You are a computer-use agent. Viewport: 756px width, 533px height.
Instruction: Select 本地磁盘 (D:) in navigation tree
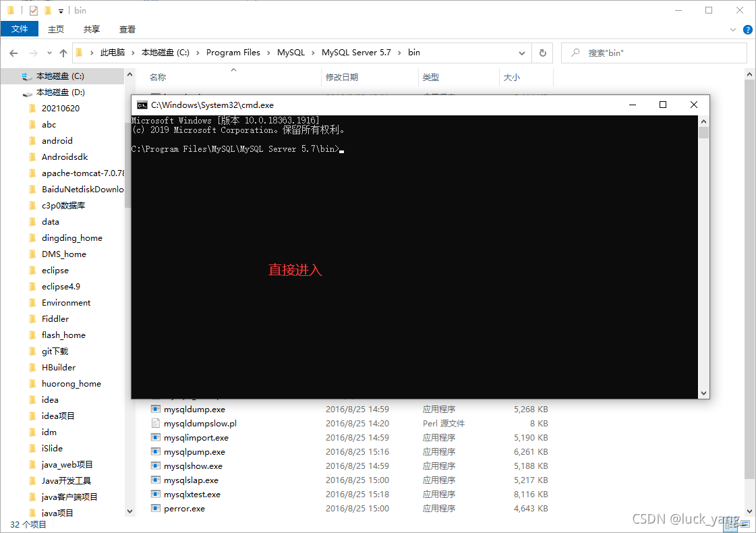(61, 92)
